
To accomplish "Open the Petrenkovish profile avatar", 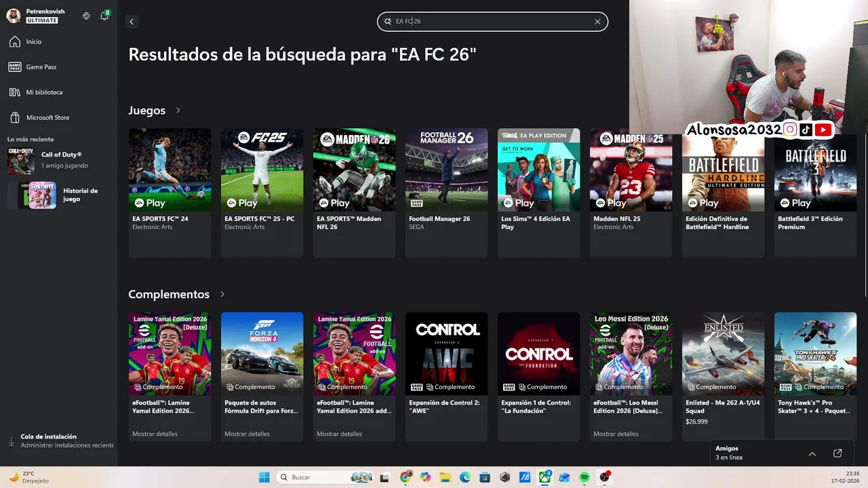I will point(13,16).
